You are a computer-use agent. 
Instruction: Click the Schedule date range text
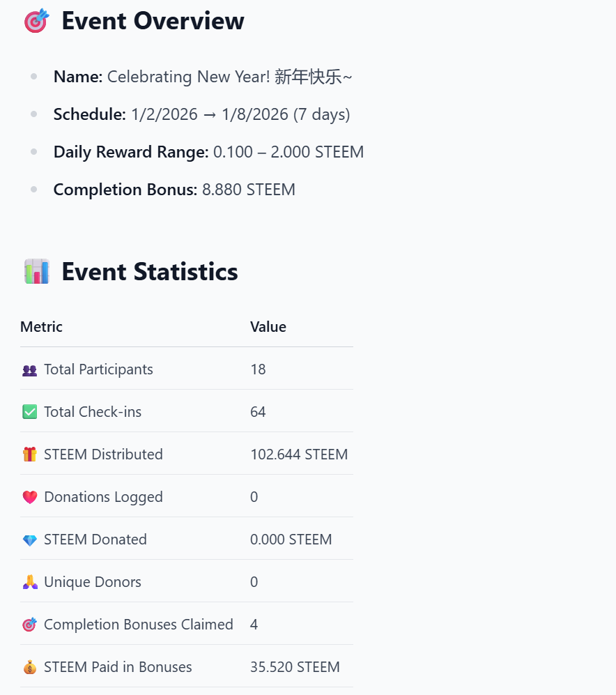tap(240, 114)
